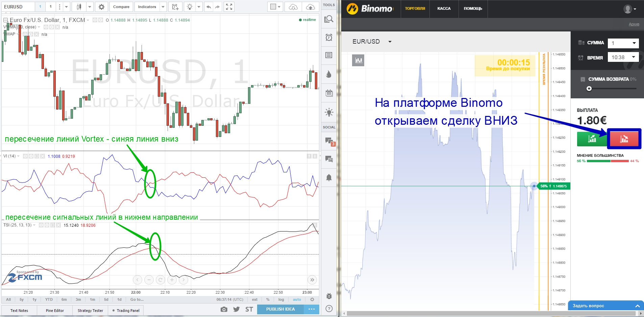Toggle log scale option

[x=281, y=299]
